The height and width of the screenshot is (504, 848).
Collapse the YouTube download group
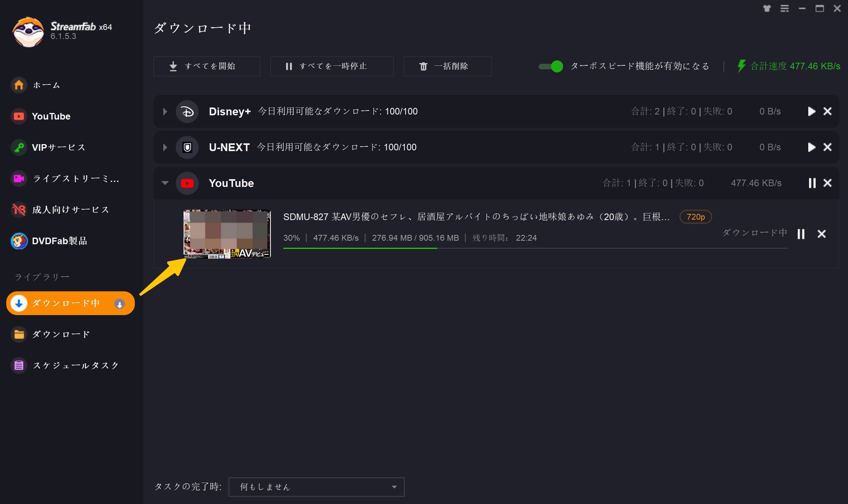(x=165, y=183)
